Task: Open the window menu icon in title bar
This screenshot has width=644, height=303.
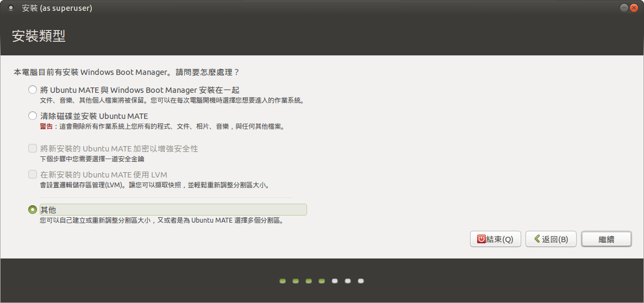Action: (x=11, y=8)
